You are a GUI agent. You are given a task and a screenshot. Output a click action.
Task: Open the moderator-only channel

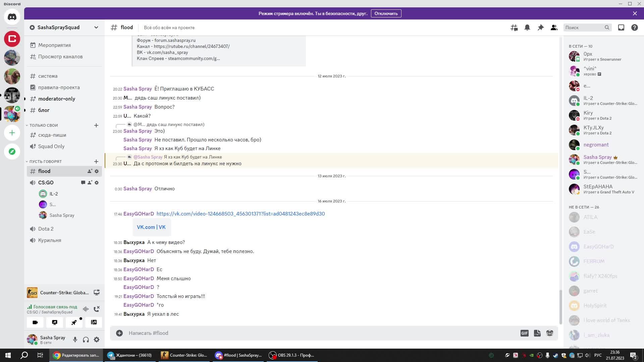point(56,99)
